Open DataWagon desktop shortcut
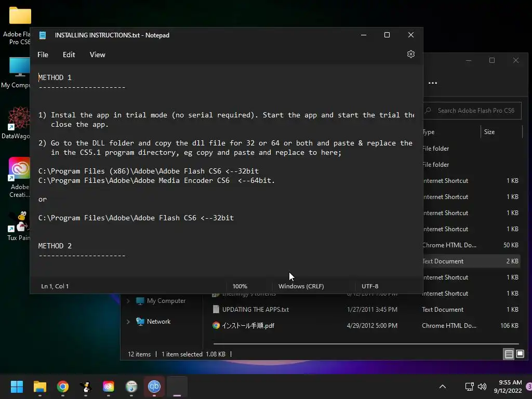 coord(17,123)
